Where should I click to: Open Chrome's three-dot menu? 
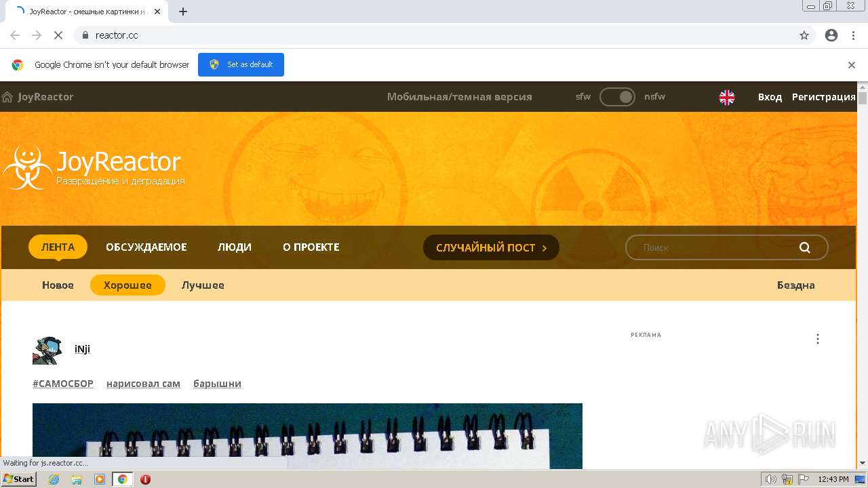pos(853,35)
